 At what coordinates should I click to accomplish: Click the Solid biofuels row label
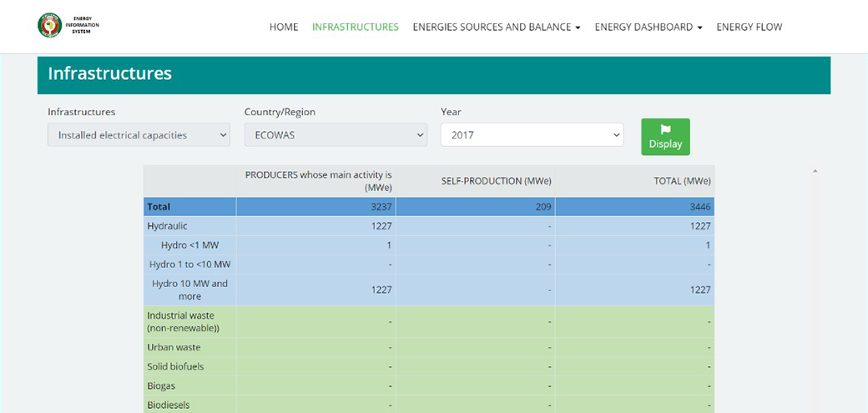click(175, 366)
